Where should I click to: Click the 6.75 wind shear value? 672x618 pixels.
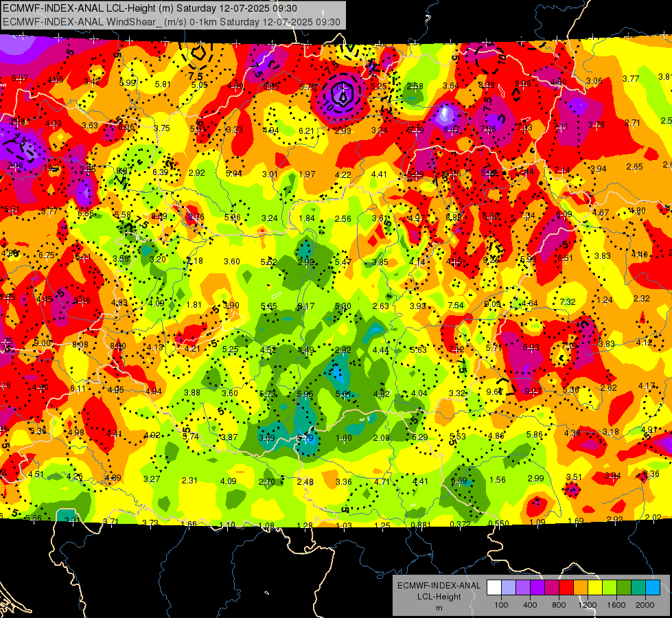pos(46,255)
